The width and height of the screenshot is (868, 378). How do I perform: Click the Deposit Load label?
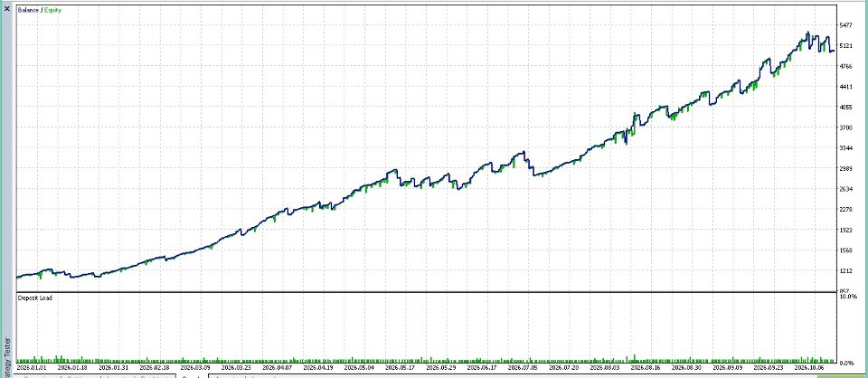tap(35, 298)
